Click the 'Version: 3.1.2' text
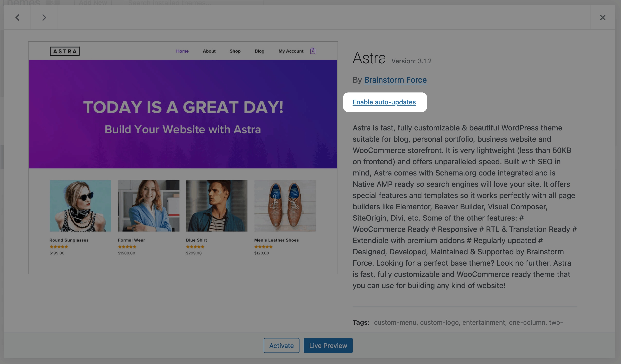The height and width of the screenshot is (364, 621). (x=411, y=61)
